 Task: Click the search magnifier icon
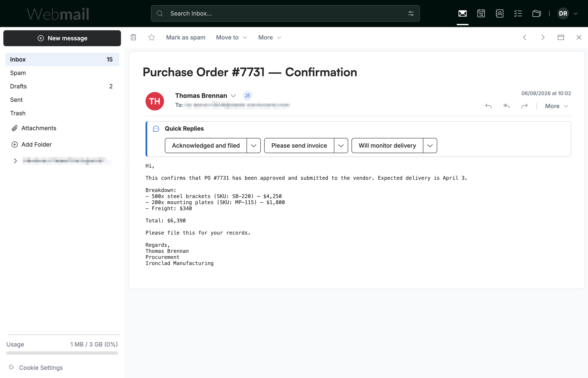[x=160, y=13]
